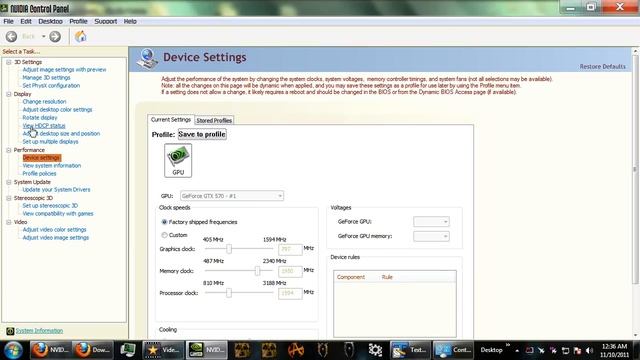The width and height of the screenshot is (640, 360).
Task: Open View HDCP status
Action: click(x=44, y=126)
